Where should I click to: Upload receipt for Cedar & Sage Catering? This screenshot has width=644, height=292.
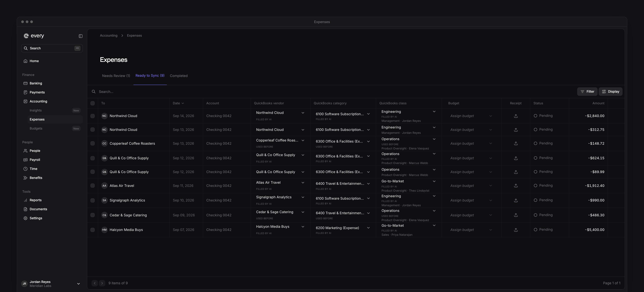click(515, 215)
